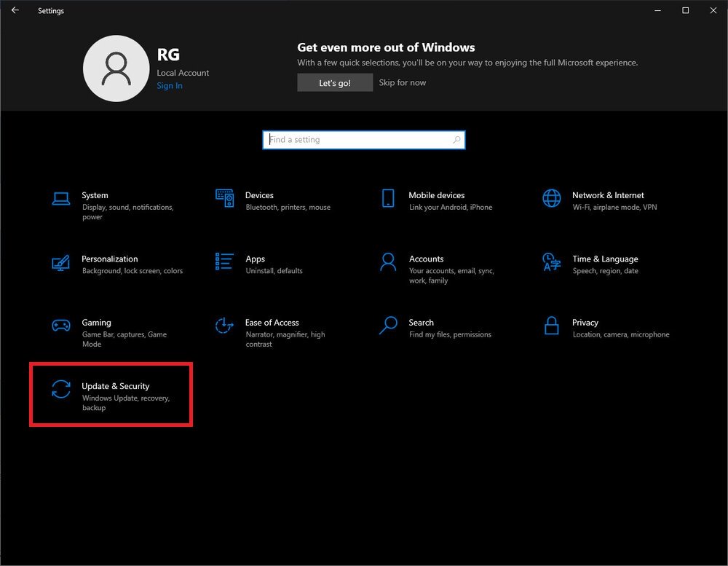Click the Search magnifying glass category icon

[x=388, y=326]
